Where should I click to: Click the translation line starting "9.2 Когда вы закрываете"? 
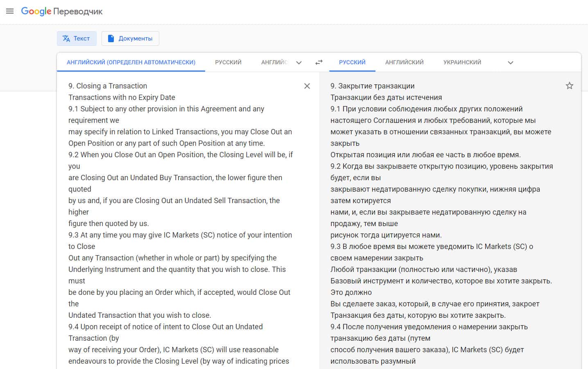point(442,166)
